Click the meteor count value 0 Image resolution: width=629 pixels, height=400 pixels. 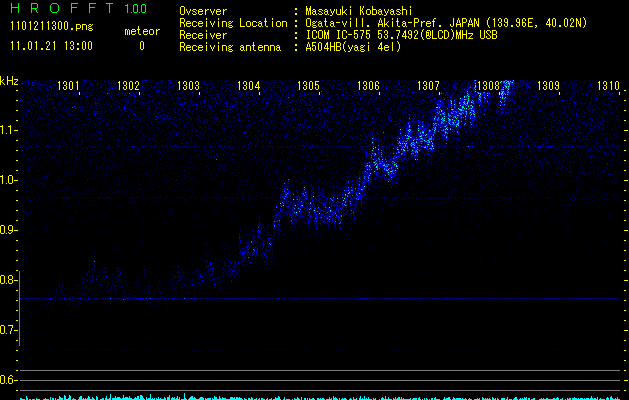142,46
